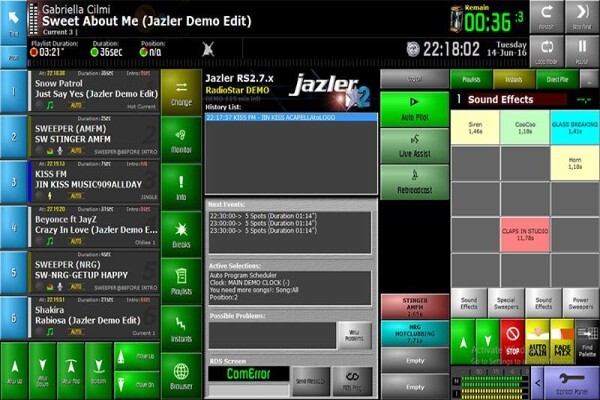Open the Browser globe button
Screen dimensions: 600x400
(x=181, y=376)
